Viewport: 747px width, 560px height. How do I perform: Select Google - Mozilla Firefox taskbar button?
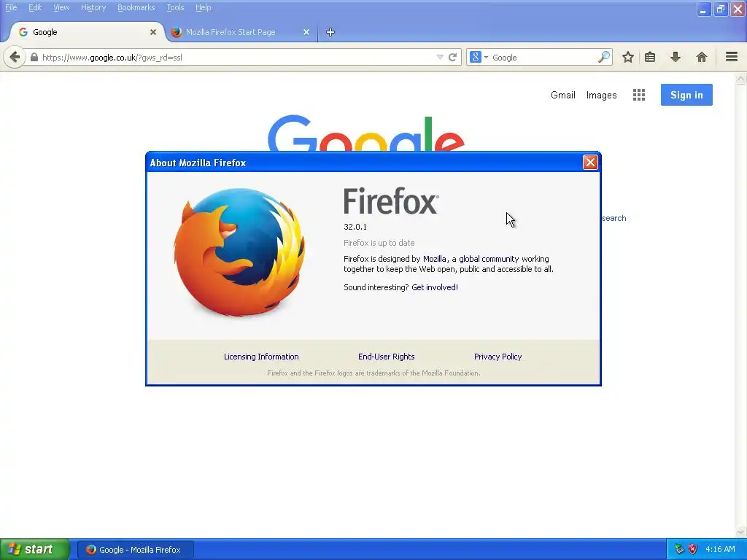(135, 550)
